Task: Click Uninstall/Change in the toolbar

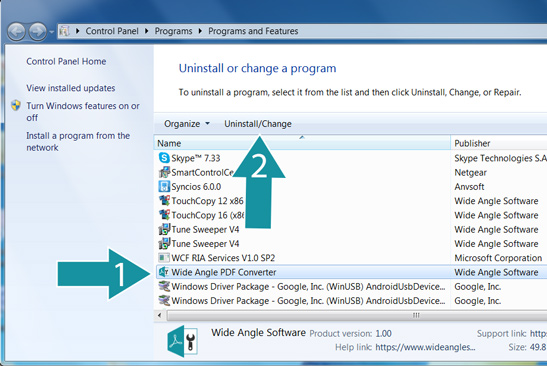Action: [258, 124]
